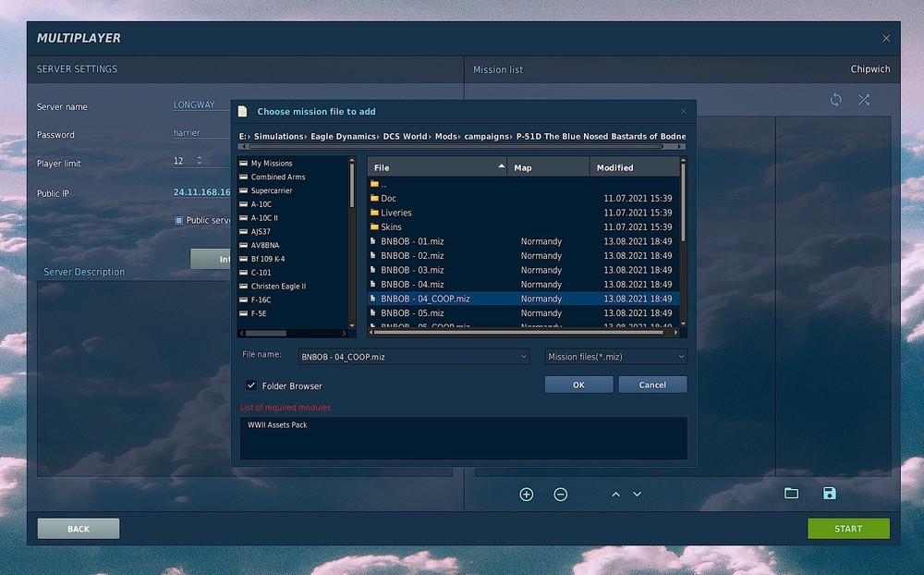Sort by Modified column header
The image size is (924, 575).
[635, 167]
